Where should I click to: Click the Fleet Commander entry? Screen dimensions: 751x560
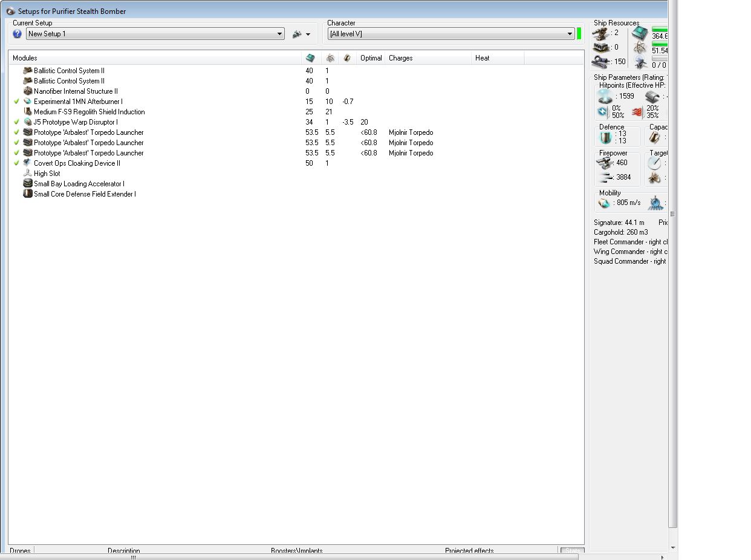click(x=631, y=242)
